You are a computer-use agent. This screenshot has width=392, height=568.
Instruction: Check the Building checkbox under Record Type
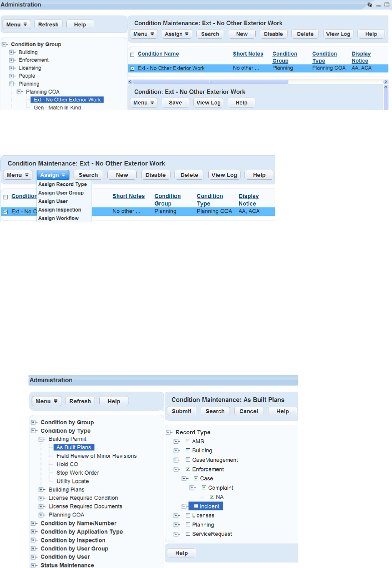tap(188, 450)
